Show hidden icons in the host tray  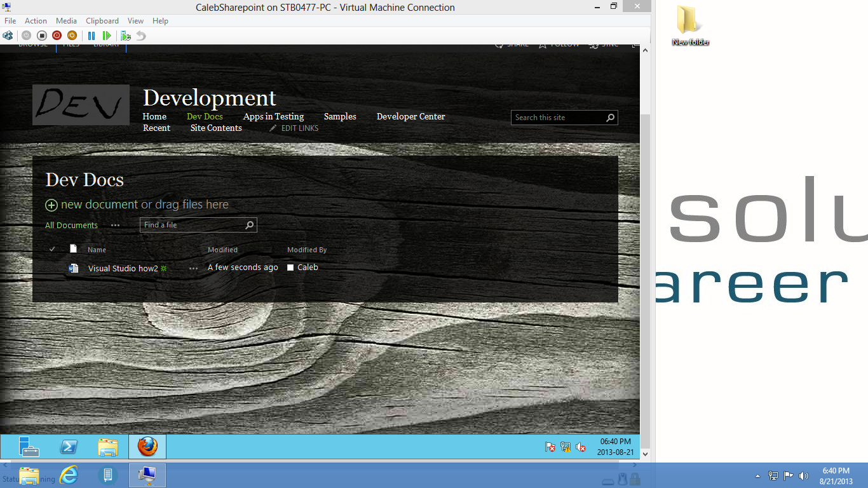pos(757,475)
